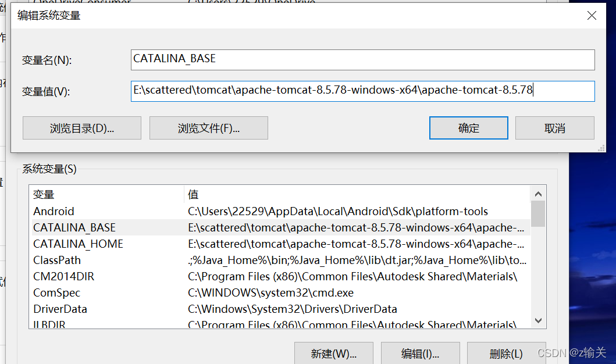Viewport: 616px width, 364px height.
Task: Close the 编辑系统变量 dialog
Action: pyautogui.click(x=592, y=16)
